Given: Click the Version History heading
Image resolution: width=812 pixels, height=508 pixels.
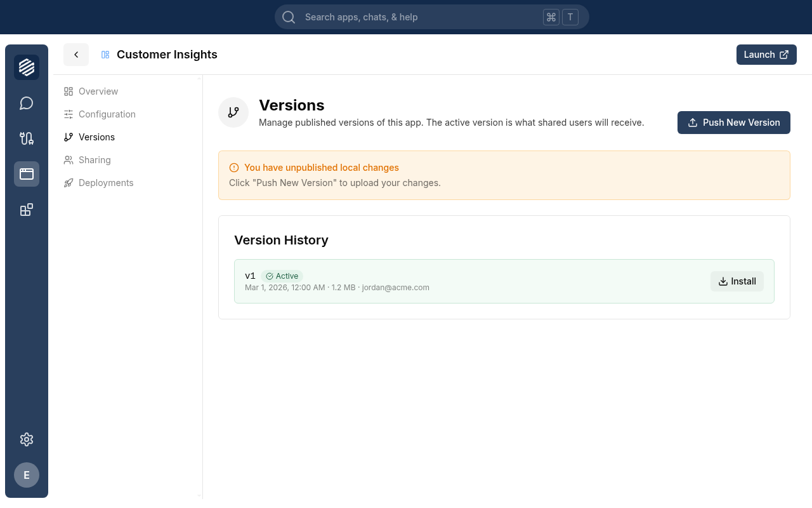Looking at the screenshot, I should 281,240.
